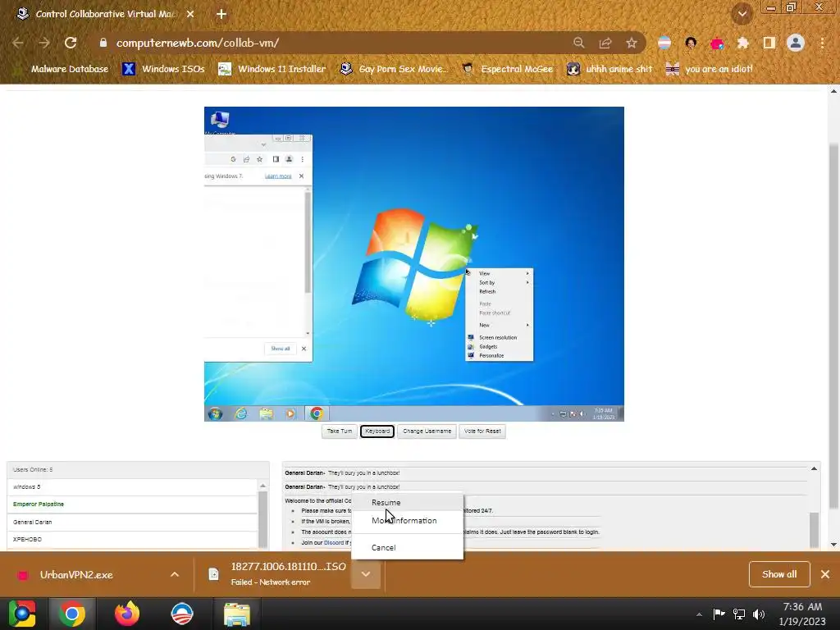Click the address bar URL computernewb.com/collab-vm/

(x=198, y=43)
